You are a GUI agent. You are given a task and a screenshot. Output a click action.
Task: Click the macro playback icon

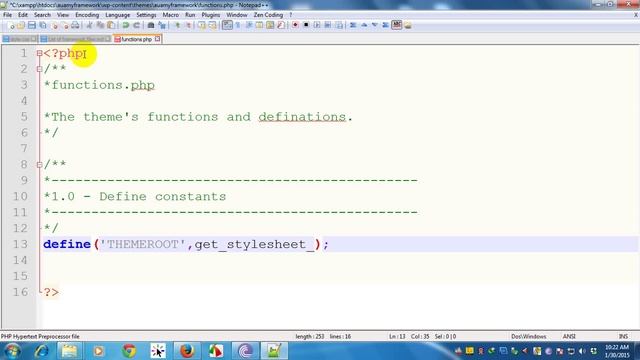317,25
